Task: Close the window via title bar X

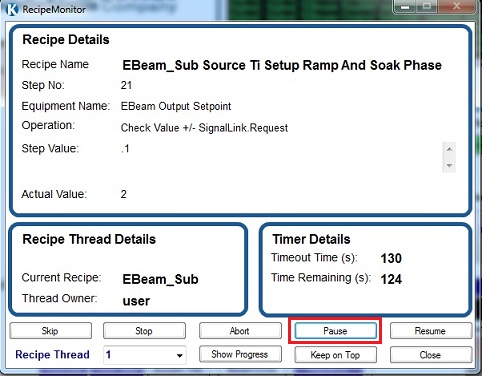Action: tap(456, 7)
